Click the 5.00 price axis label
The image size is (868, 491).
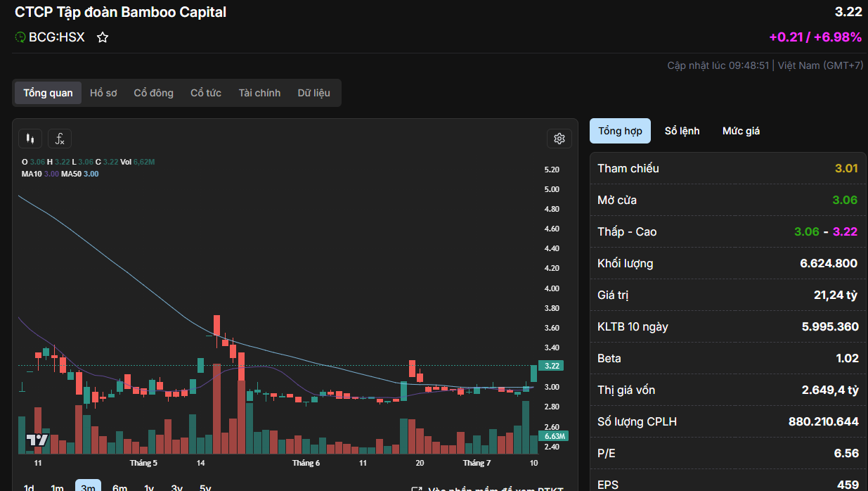[552, 189]
